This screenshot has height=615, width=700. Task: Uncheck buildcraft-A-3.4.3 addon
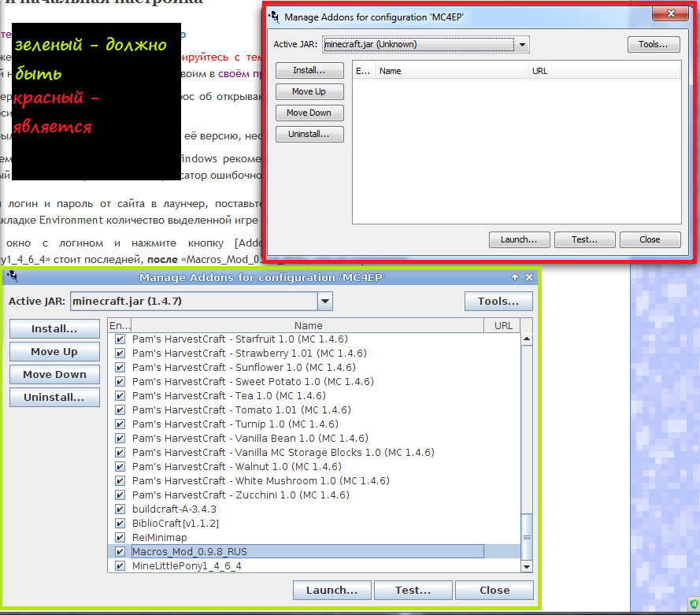120,509
